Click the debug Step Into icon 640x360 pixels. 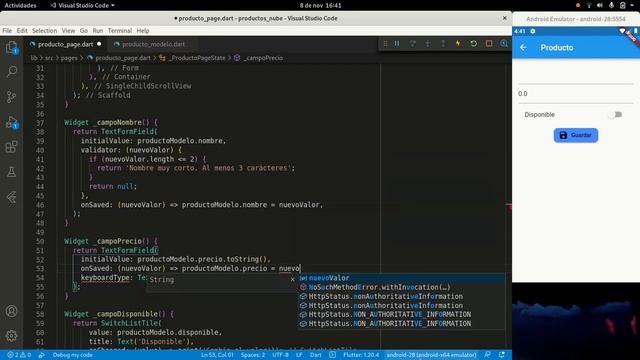point(427,44)
